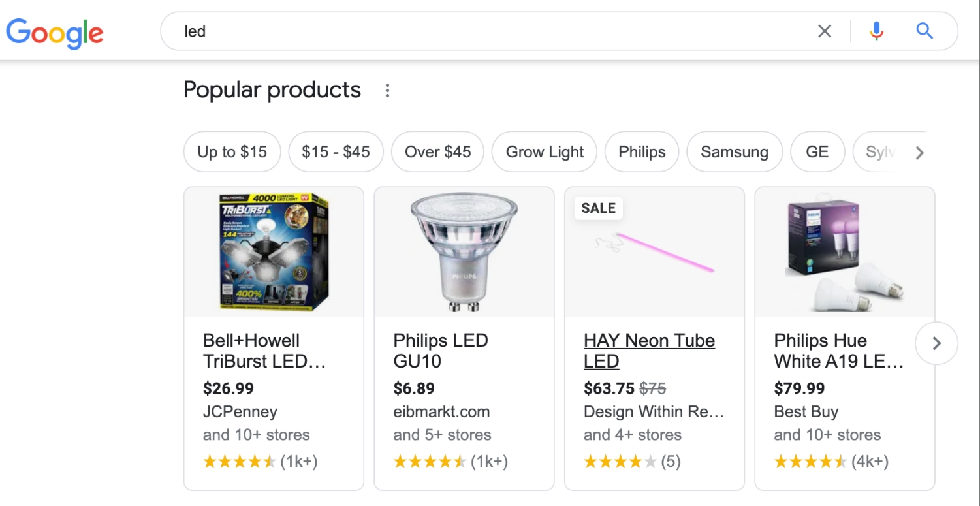This screenshot has width=980, height=506.
Task: Filter products by Up to $15
Action: tap(232, 152)
